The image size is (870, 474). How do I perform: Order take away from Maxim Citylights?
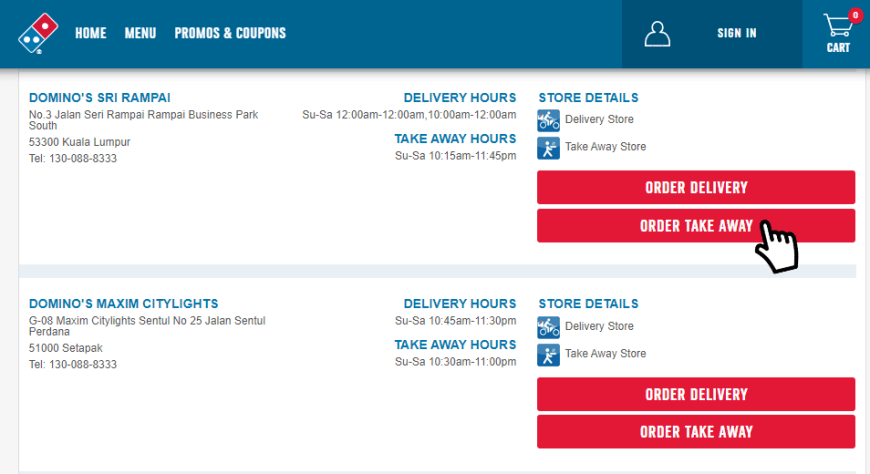[x=696, y=432]
